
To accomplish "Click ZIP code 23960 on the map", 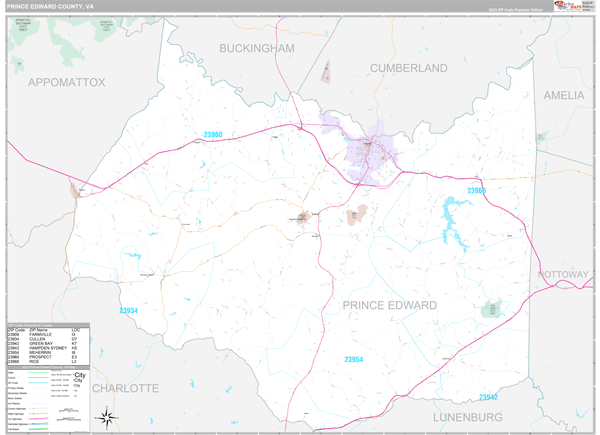I will tap(213, 135).
